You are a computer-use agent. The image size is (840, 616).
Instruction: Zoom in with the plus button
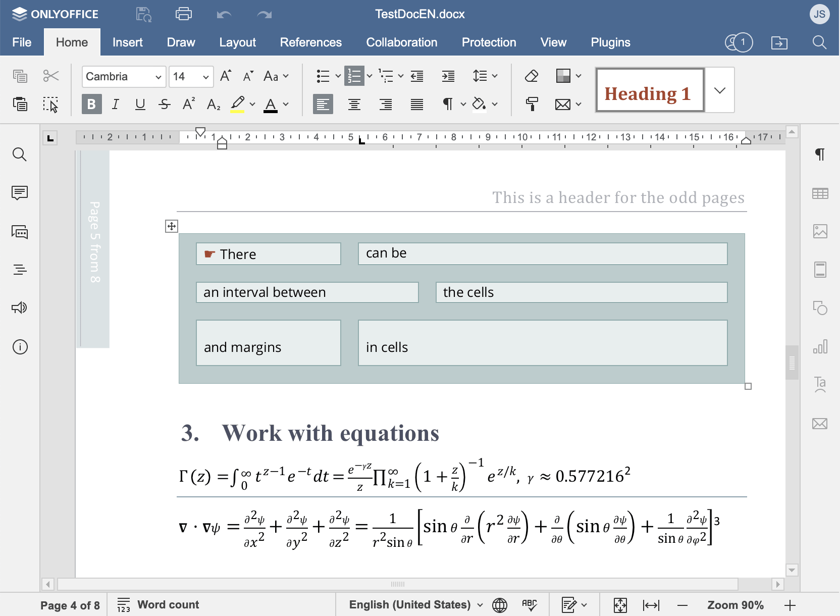point(791,605)
